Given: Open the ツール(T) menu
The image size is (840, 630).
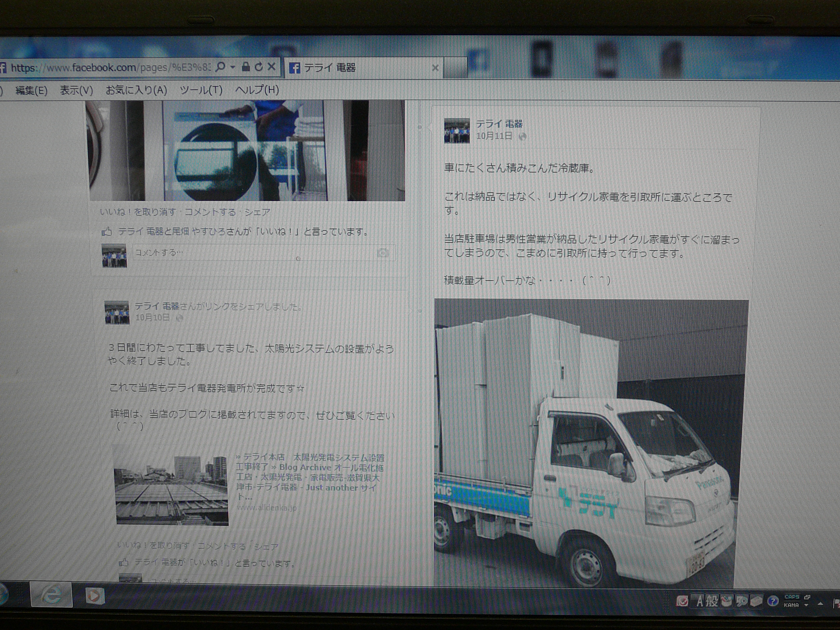Looking at the screenshot, I should click(201, 90).
